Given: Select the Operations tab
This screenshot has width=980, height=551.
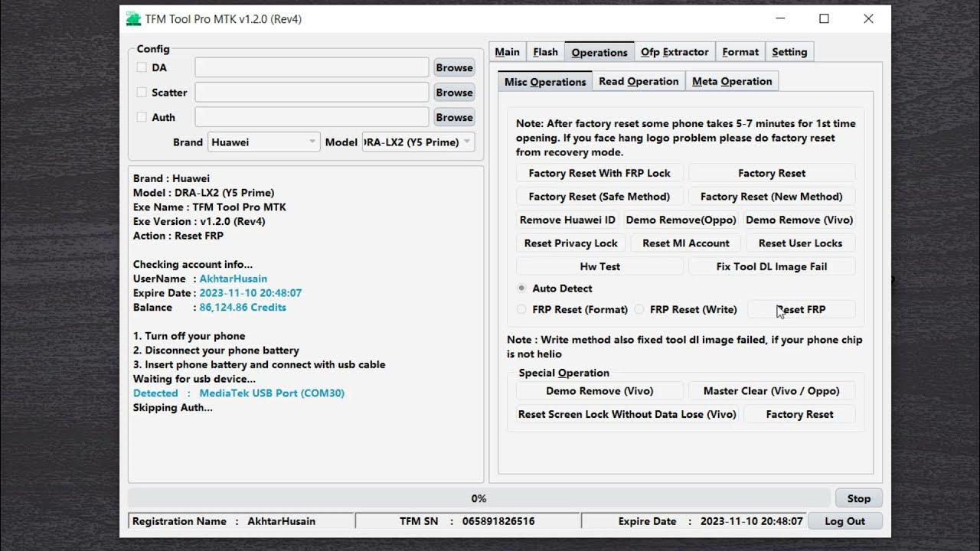Looking at the screenshot, I should tap(599, 52).
